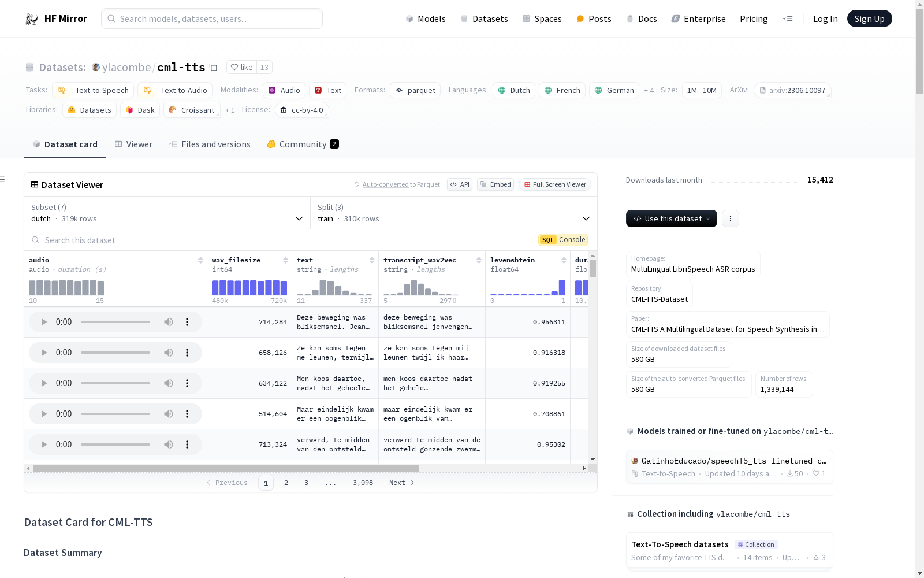The width and height of the screenshot is (924, 578).
Task: Select the Text-to-Speech task tag
Action: pyautogui.click(x=93, y=91)
